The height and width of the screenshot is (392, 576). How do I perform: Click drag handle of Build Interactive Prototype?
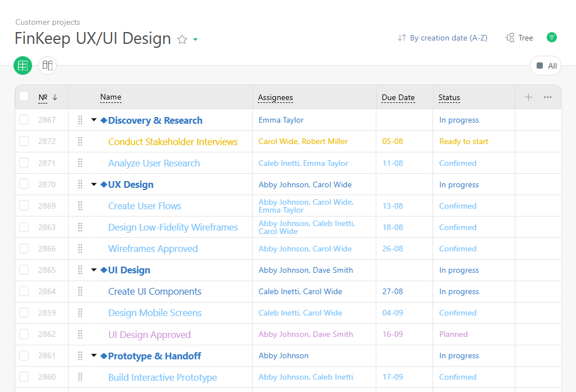click(x=80, y=377)
